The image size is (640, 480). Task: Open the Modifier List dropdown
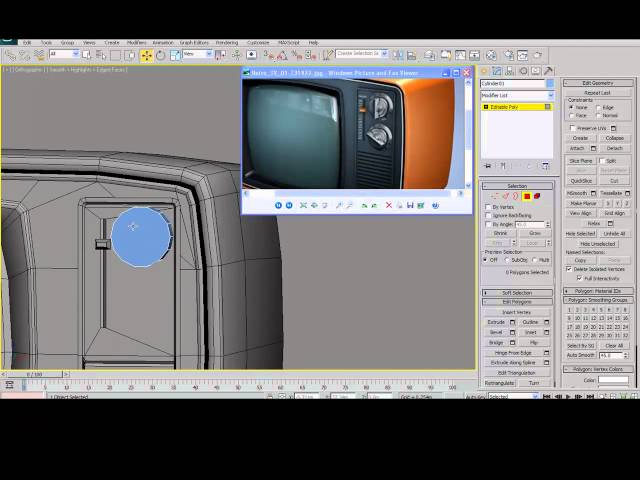click(x=517, y=95)
